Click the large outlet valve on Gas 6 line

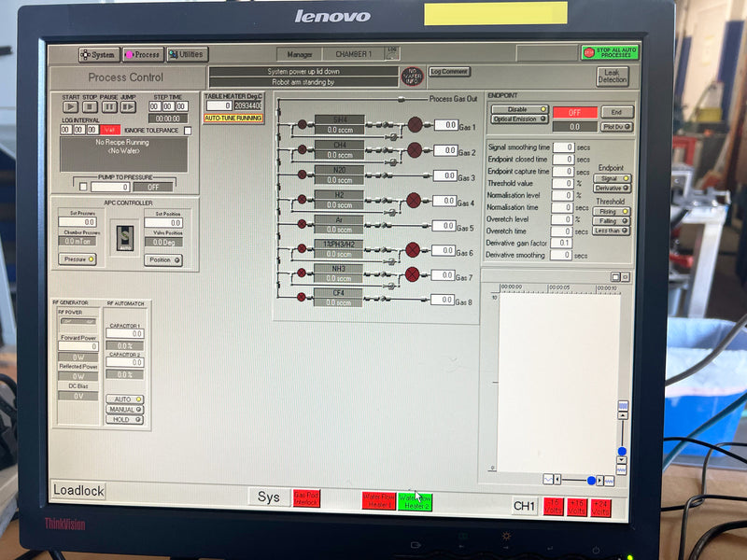coord(413,250)
